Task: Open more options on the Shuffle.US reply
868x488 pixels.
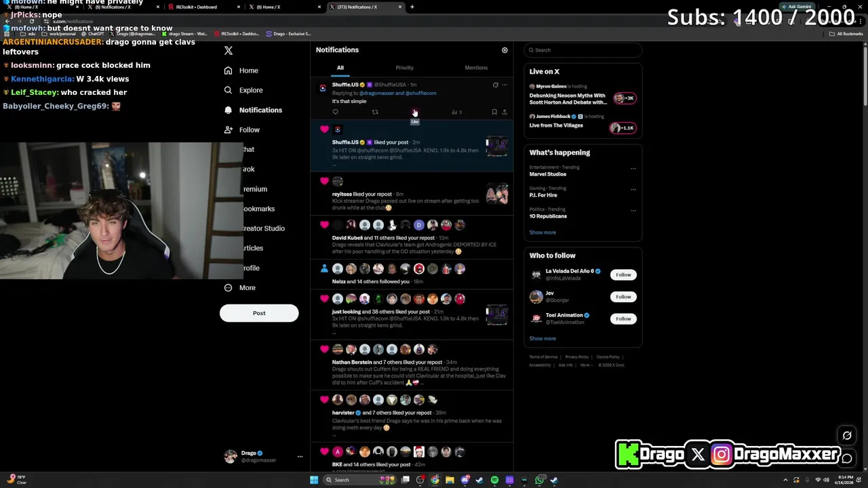Action: pos(505,85)
